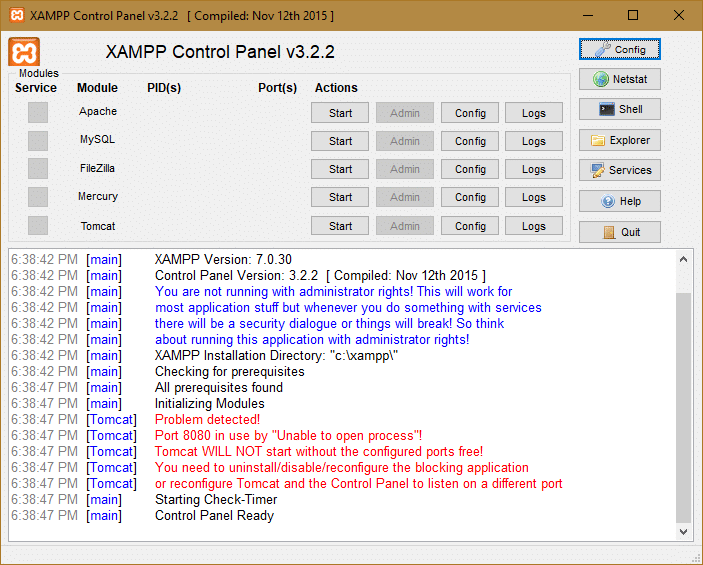The height and width of the screenshot is (565, 703).
Task: Click MySQL Admin button
Action: pyautogui.click(x=405, y=141)
